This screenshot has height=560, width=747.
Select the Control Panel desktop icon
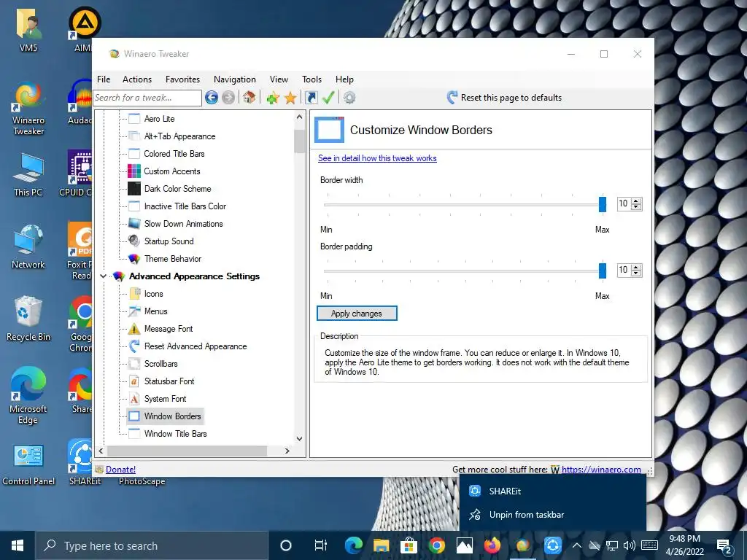[28, 464]
